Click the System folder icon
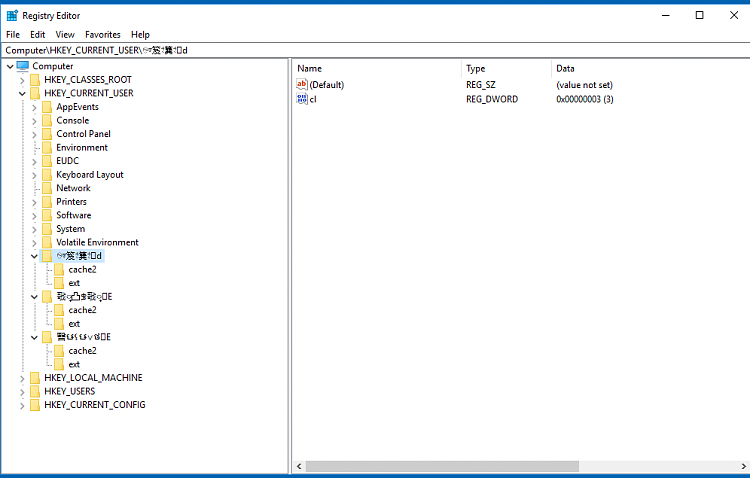Screen dimensions: 750x478 [x=46, y=229]
